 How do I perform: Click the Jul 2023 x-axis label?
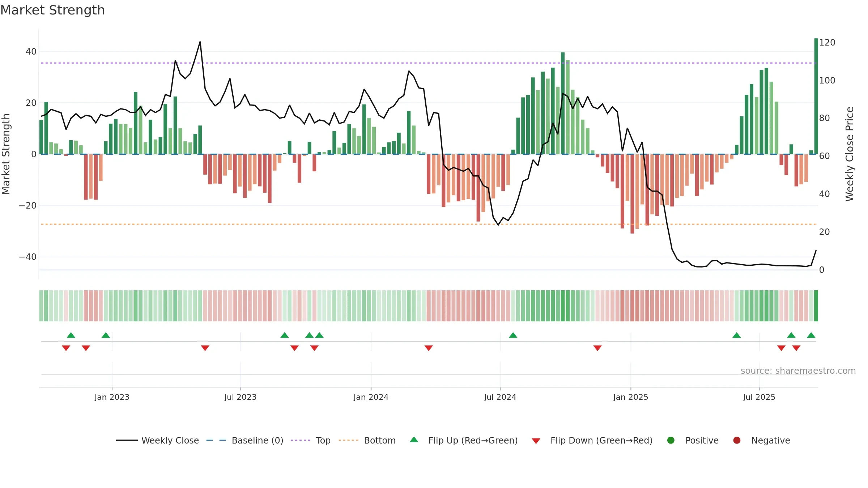pos(241,397)
